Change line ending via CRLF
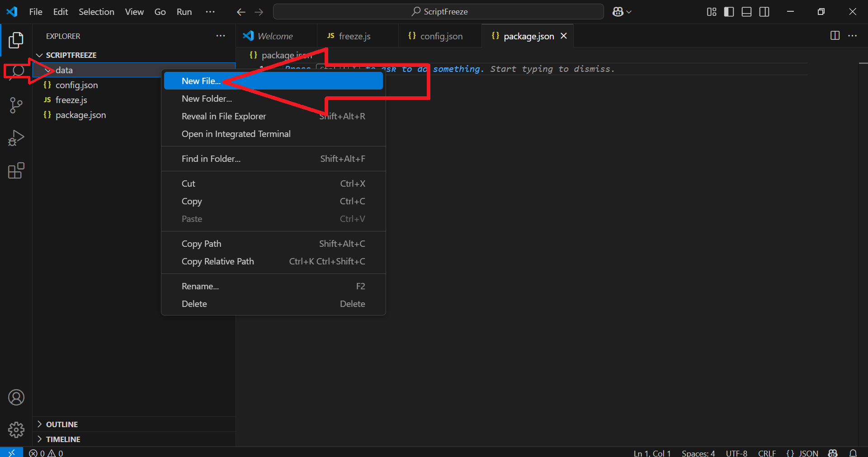868x457 pixels. point(767,453)
